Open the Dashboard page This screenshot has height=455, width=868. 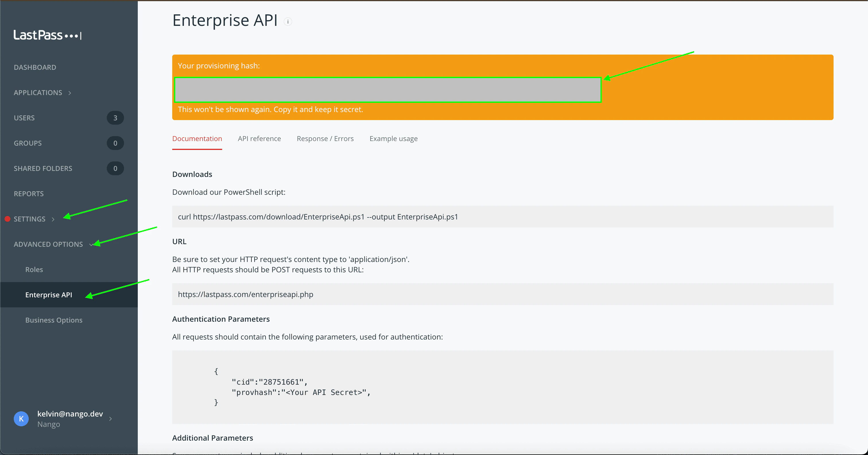pos(35,67)
